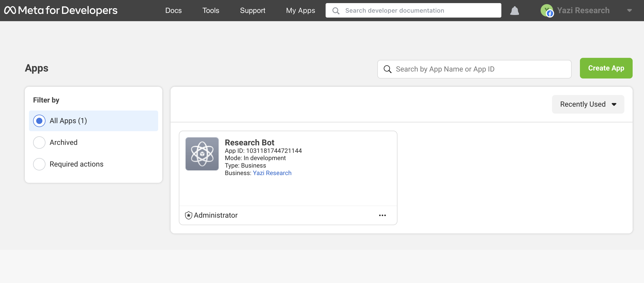Click the Research Bot app thumbnail
644x283 pixels.
(x=202, y=154)
